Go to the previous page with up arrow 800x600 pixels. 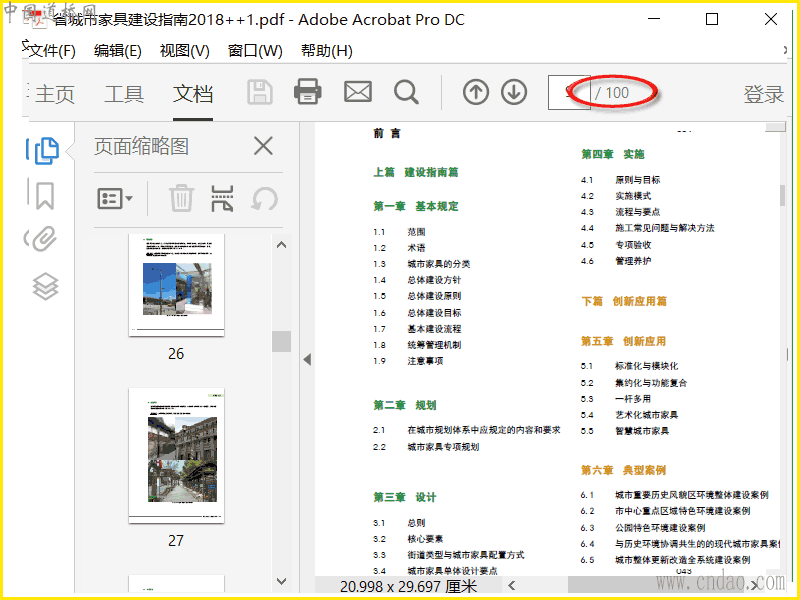point(476,92)
